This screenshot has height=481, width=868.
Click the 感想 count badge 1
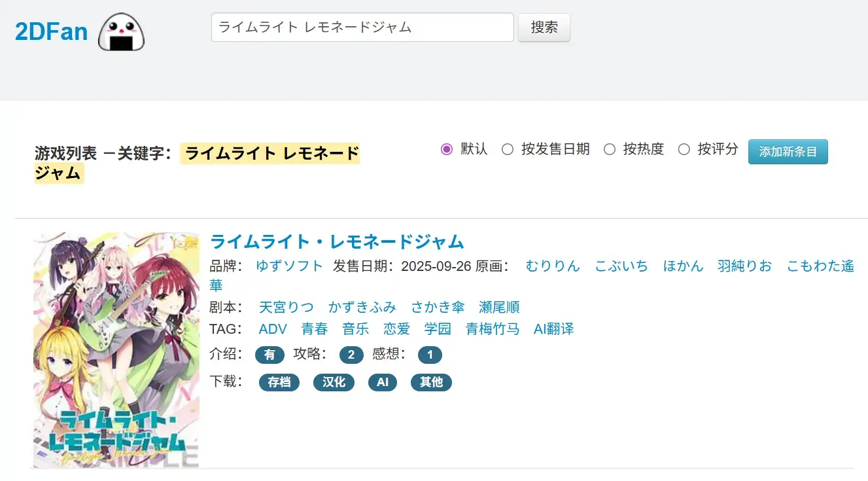point(430,355)
